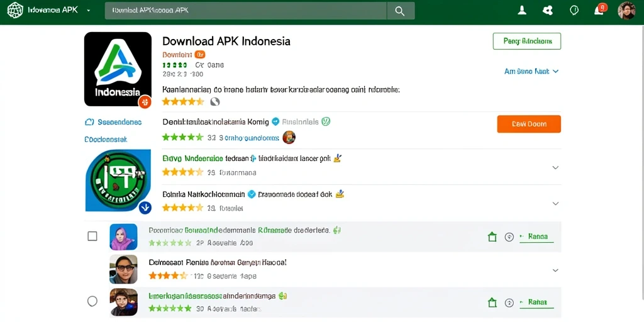Click the Download APK Indonesia title
Screen dimensions: 644x322
coord(226,41)
